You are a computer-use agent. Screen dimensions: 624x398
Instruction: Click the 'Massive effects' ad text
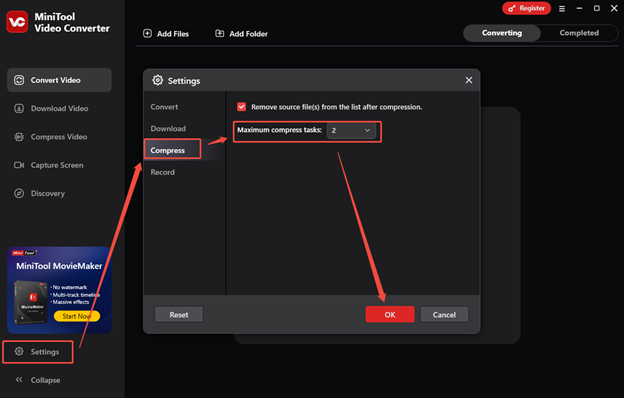71,302
